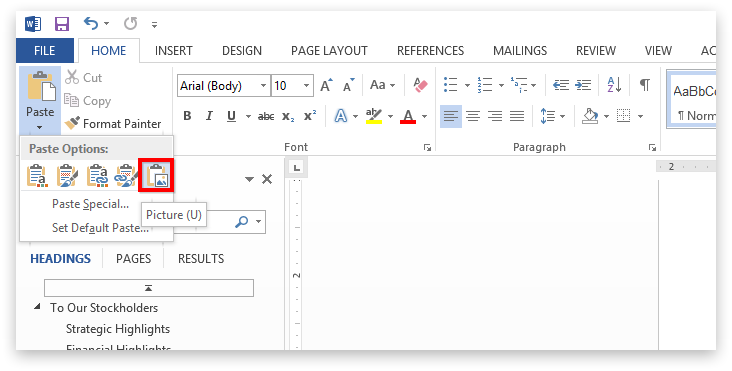Image resolution: width=732 pixels, height=371 pixels.
Task: Click the Numbering list icon
Action: 485,85
